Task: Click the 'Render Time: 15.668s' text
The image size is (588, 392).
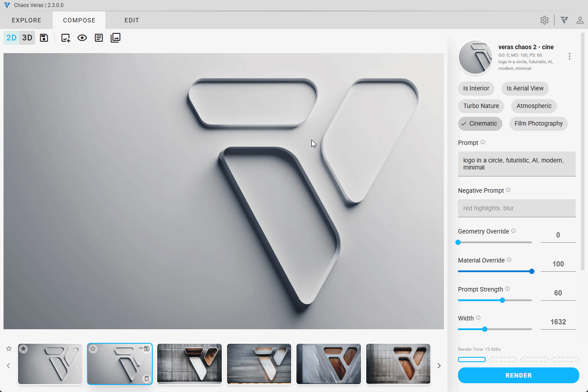Action: 479,349
